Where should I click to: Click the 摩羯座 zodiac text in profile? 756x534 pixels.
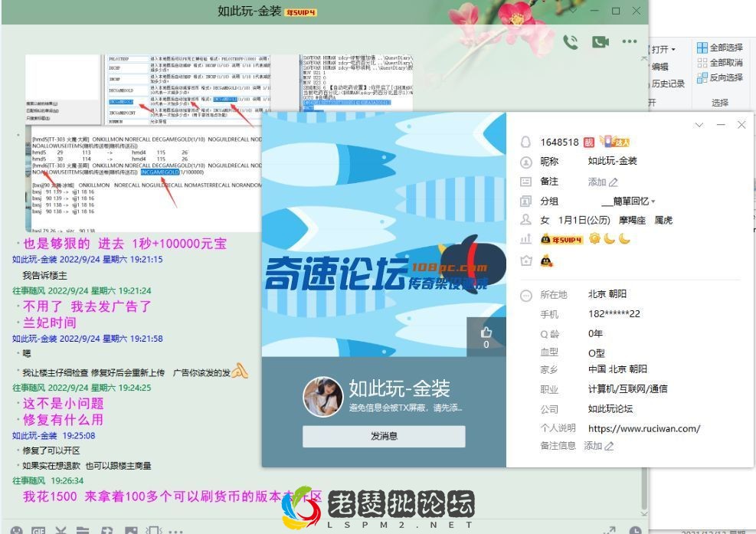point(632,221)
